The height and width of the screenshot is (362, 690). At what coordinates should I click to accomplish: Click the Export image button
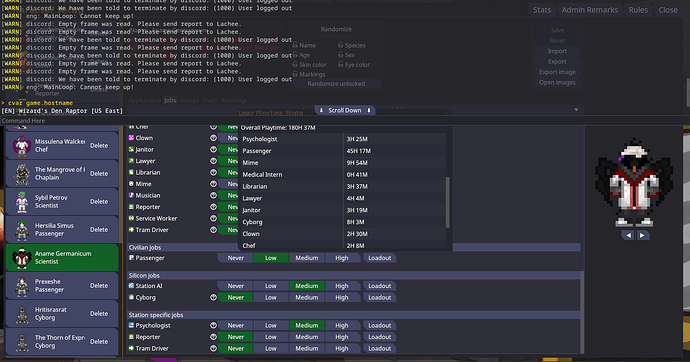tap(557, 72)
